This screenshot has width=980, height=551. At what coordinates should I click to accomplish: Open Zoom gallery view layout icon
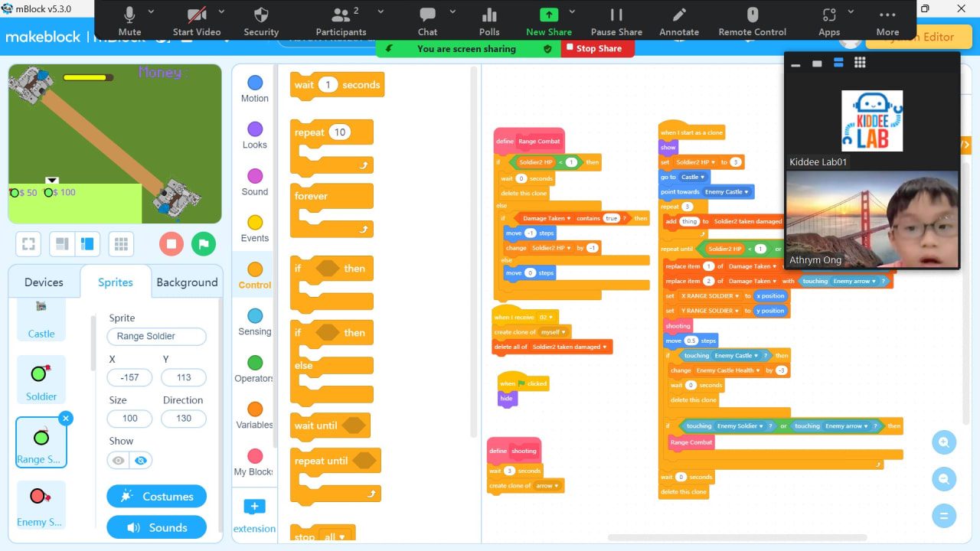[860, 63]
